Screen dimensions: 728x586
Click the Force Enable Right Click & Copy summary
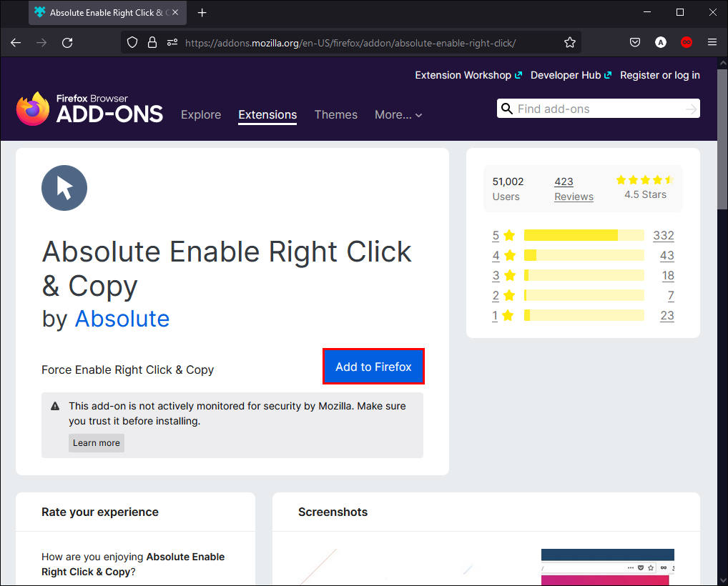(x=128, y=369)
